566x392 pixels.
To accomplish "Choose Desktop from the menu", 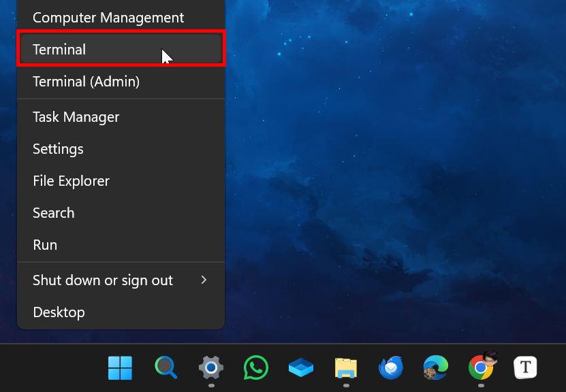I will coord(121,312).
